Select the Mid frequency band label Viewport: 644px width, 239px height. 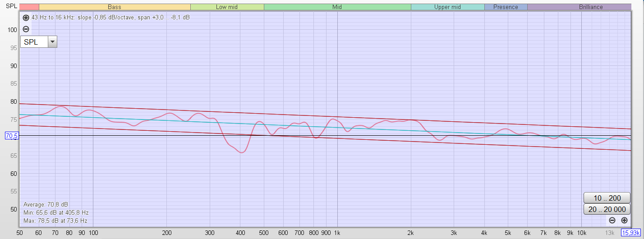click(x=337, y=7)
